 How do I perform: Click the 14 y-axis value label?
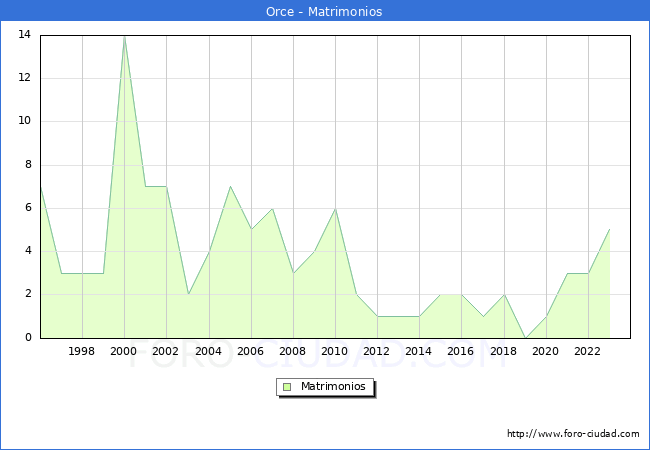point(23,35)
